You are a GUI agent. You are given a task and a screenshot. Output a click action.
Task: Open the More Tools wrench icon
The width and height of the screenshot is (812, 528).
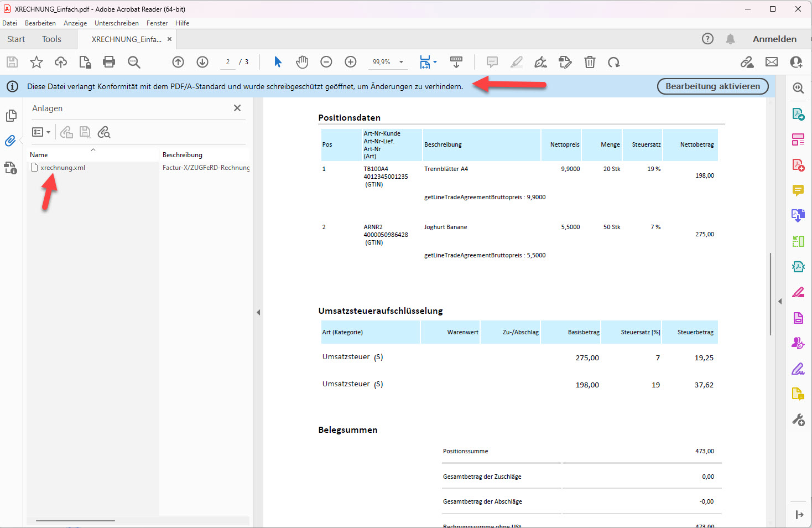point(798,420)
